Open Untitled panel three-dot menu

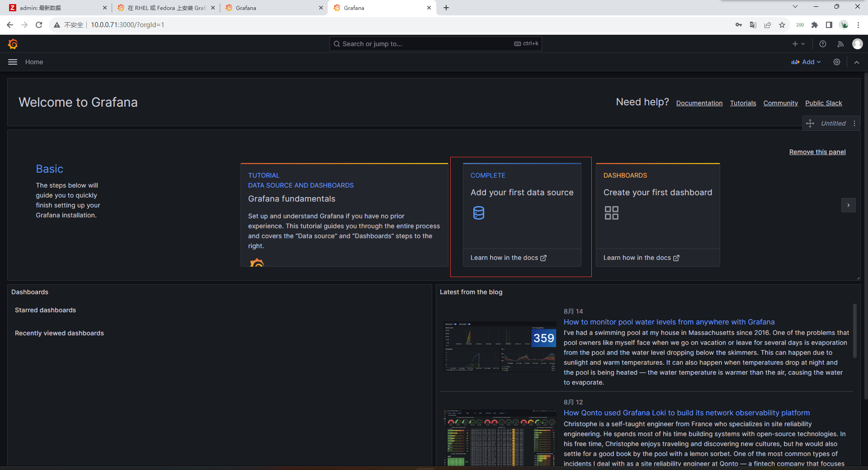coord(854,123)
